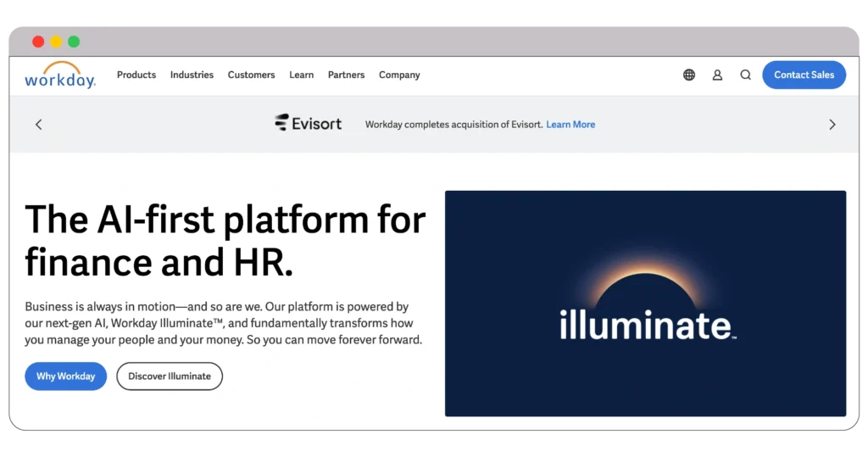
Task: Go to next banner announcement
Action: pyautogui.click(x=832, y=125)
